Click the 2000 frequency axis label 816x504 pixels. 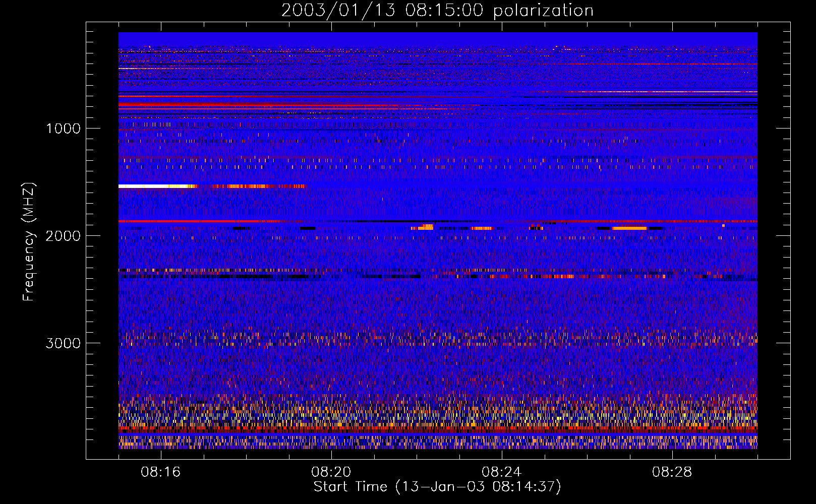[63, 236]
